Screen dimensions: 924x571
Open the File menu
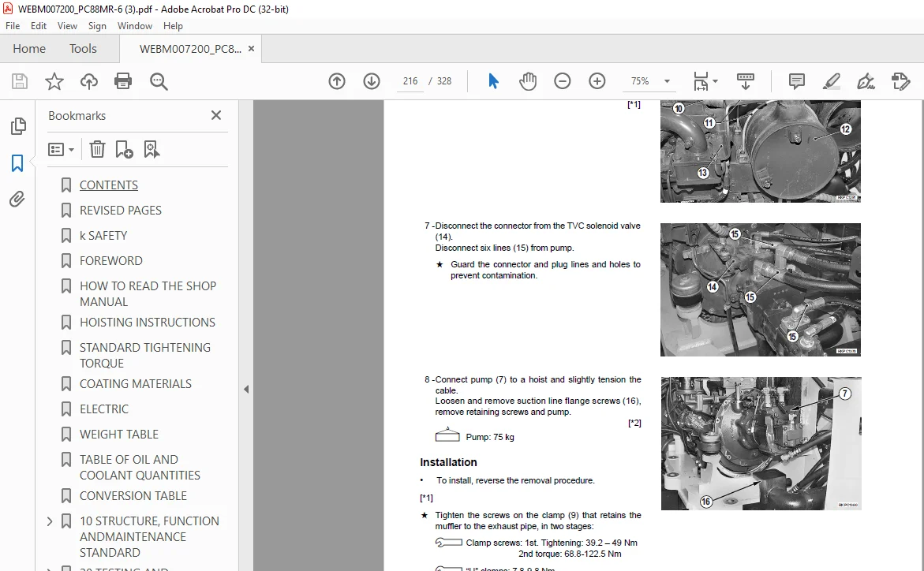(x=13, y=26)
